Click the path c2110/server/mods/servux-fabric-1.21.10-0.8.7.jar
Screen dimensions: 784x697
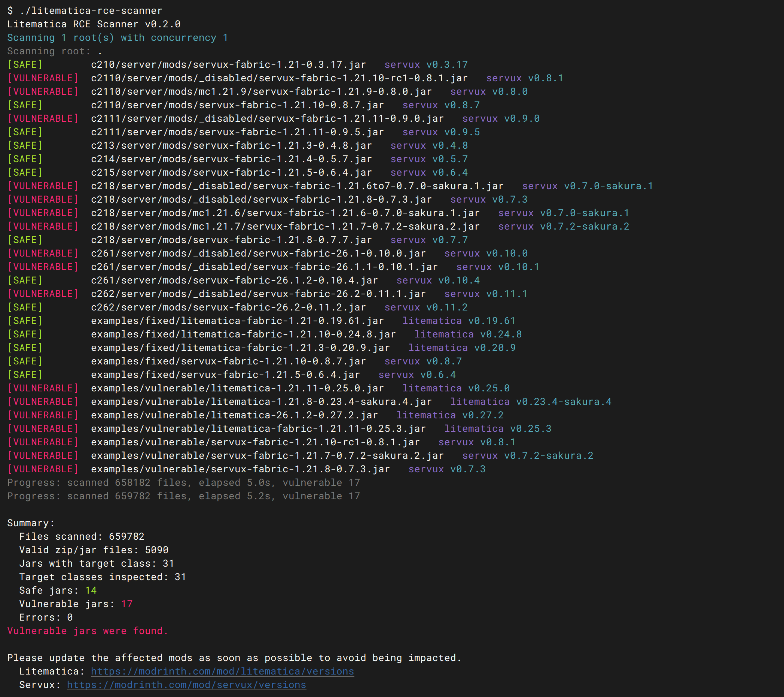click(237, 105)
